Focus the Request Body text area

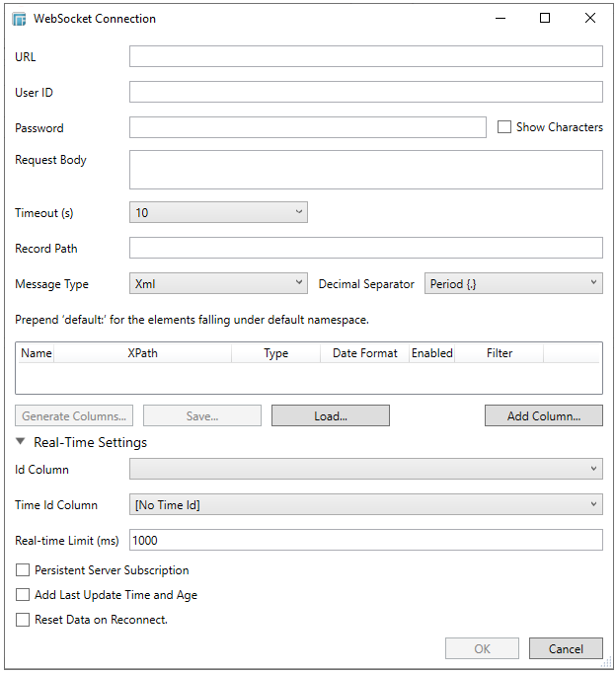tap(365, 169)
